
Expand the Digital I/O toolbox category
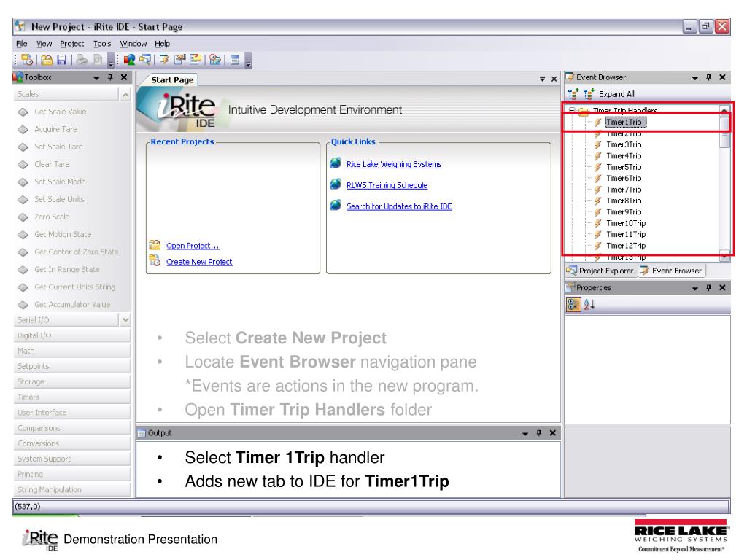pos(72,335)
